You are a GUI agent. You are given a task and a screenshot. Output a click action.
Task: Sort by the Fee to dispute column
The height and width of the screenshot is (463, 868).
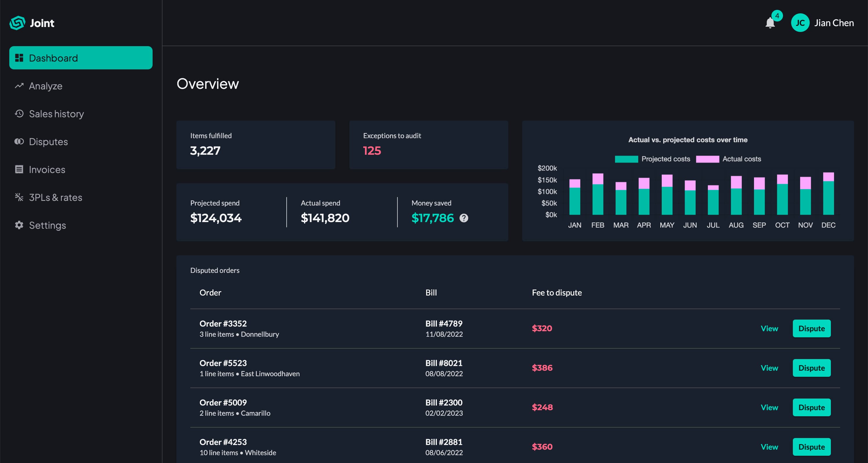pyautogui.click(x=557, y=293)
